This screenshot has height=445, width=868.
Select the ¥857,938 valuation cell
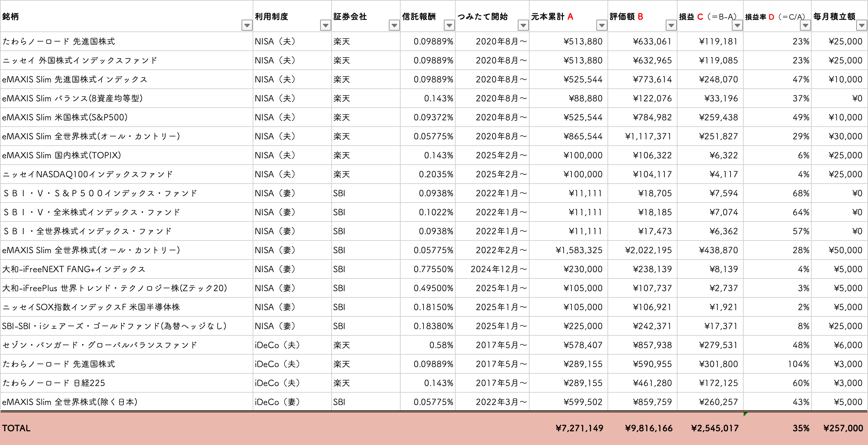pos(642,345)
